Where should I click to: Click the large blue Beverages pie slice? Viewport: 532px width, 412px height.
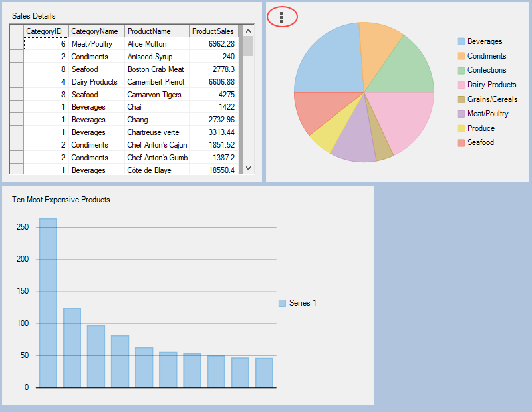[x=326, y=60]
